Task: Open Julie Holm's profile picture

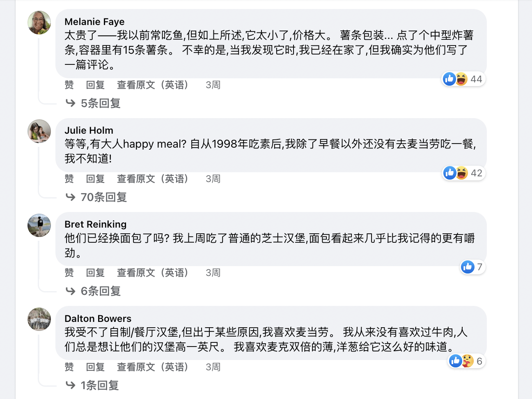Action: [39, 131]
